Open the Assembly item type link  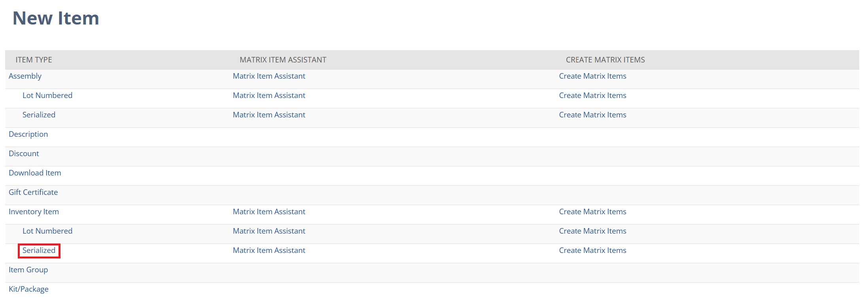click(25, 76)
